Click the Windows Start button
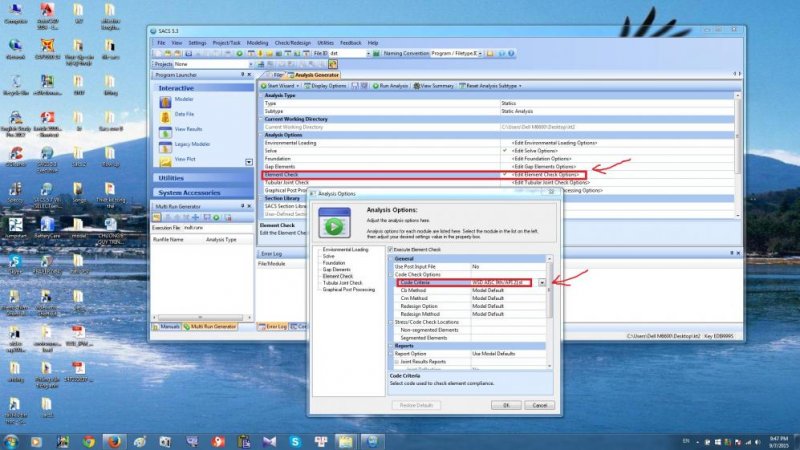 click(11, 441)
